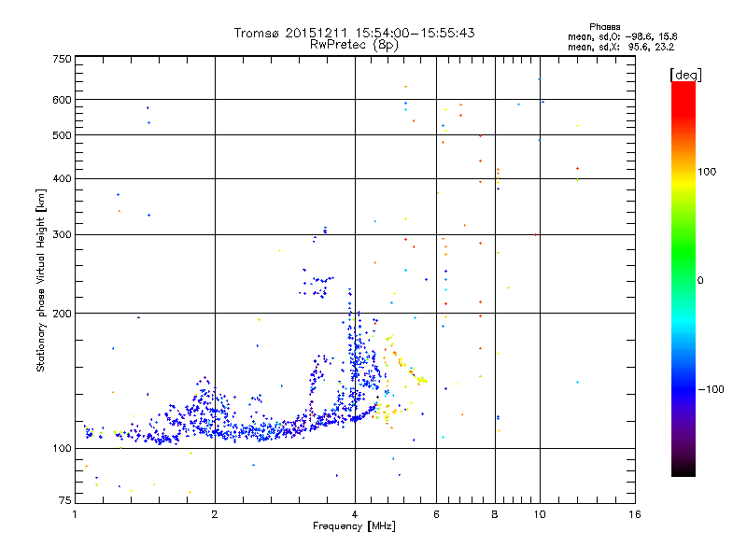Click the title 'Tromsø 20151211 15:54:00-15:55:43'

(354, 33)
